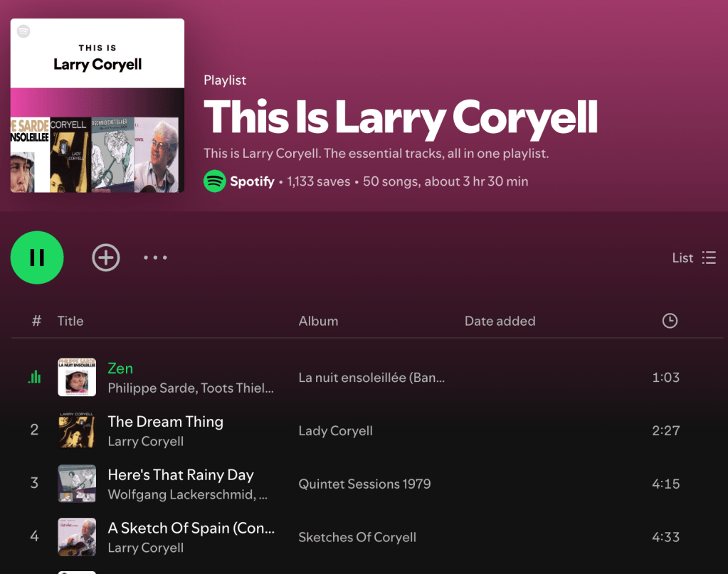Screen dimensions: 728x574
Task: Open The Dream Thing album thumbnail
Action: [77, 430]
